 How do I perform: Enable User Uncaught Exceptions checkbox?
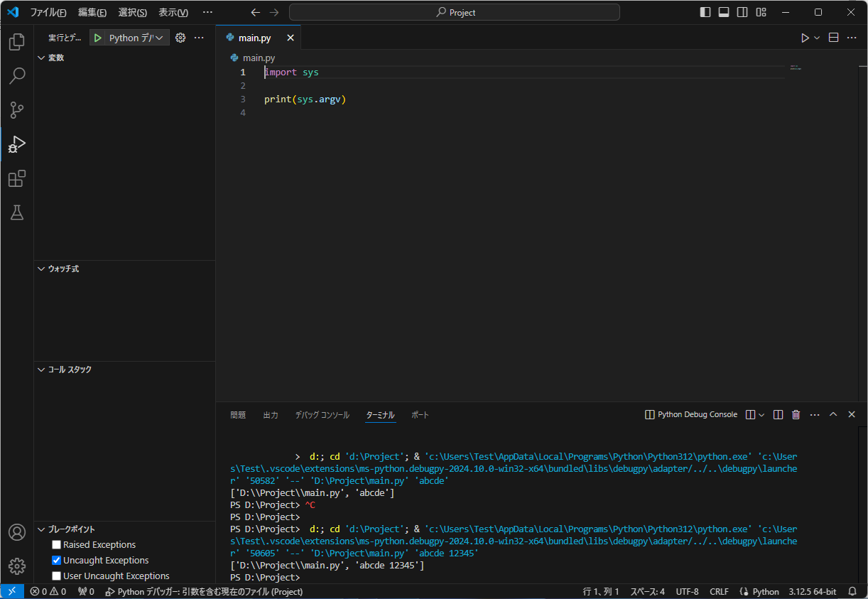[x=57, y=576]
